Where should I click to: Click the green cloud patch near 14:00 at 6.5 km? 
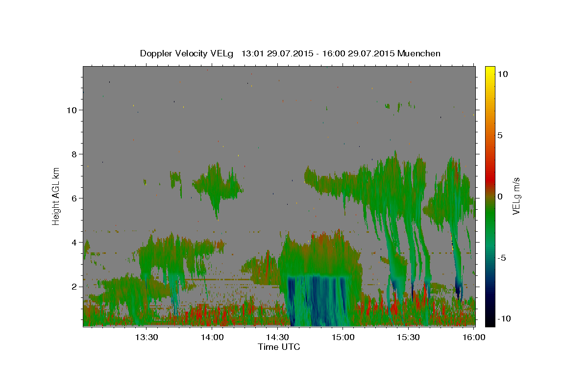(x=217, y=187)
